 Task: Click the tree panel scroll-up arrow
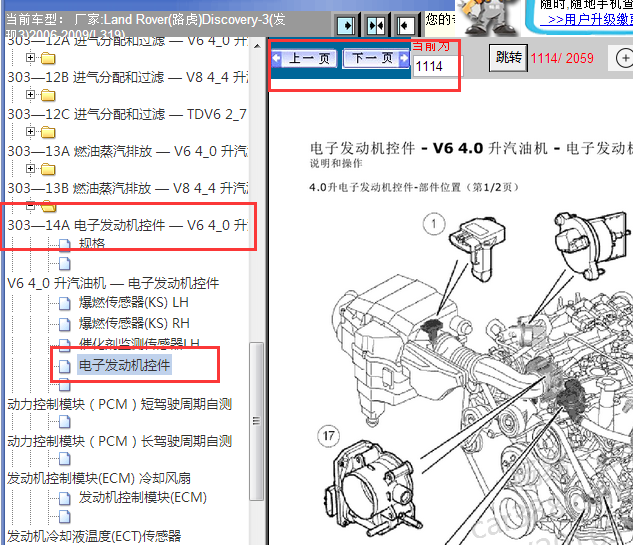coord(257,46)
